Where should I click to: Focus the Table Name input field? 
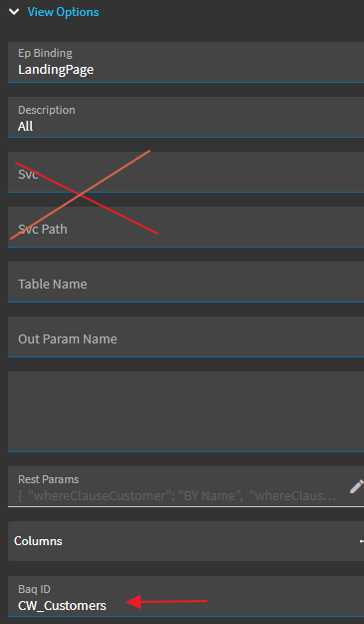point(185,282)
